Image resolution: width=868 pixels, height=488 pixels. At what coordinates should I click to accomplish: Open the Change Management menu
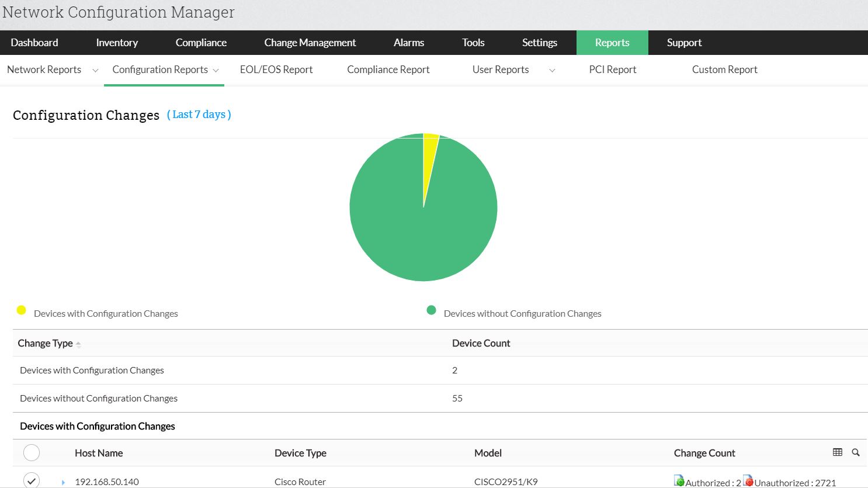pyautogui.click(x=310, y=42)
